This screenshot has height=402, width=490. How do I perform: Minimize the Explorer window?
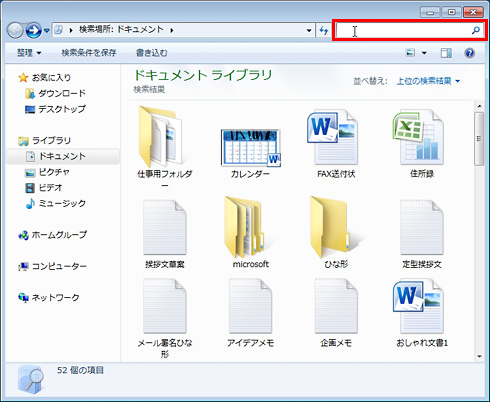pyautogui.click(x=430, y=12)
